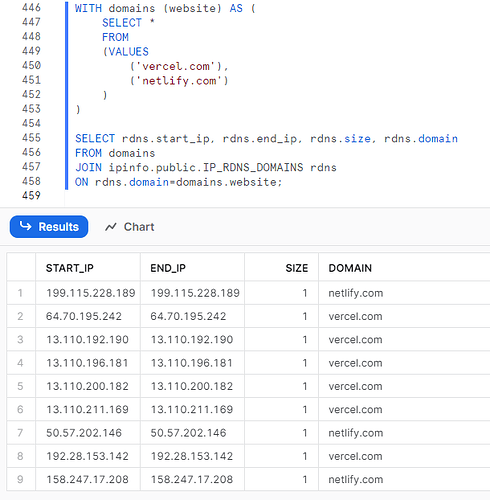Click END_IP cell 13.110.192.190
Viewport: 490px width, 500px height.
click(192, 339)
